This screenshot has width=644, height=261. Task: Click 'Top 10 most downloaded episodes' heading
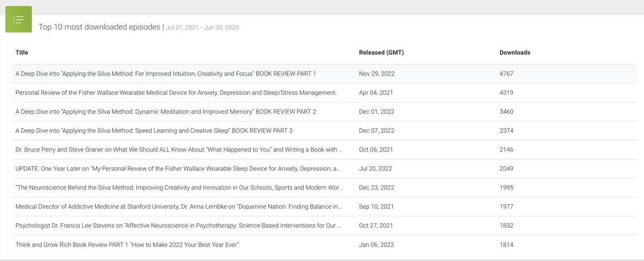point(99,27)
